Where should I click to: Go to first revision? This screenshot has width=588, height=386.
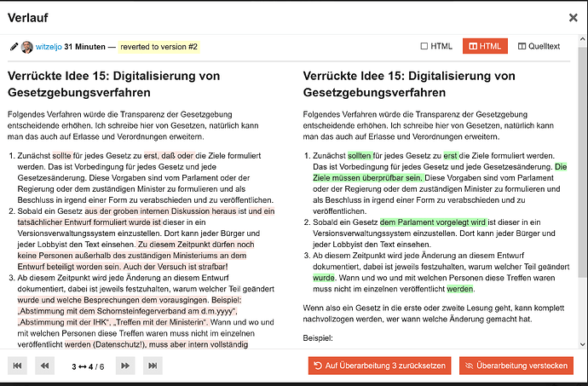coord(17,366)
